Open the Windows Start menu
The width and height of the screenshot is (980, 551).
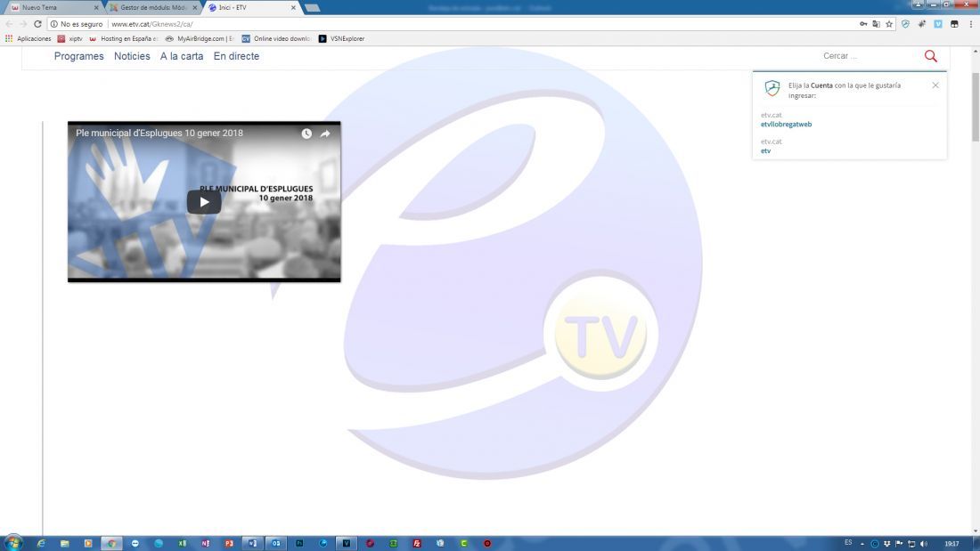click(13, 543)
